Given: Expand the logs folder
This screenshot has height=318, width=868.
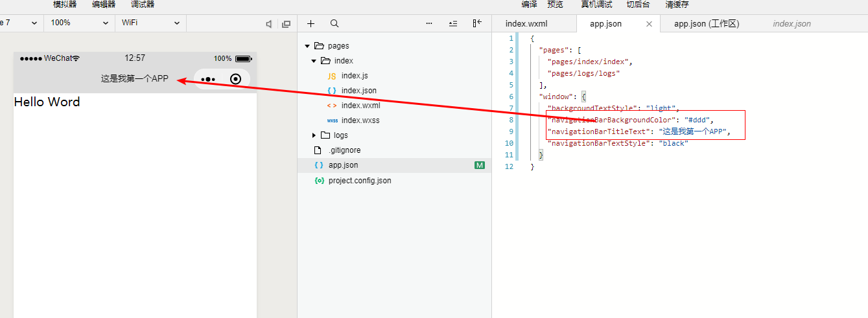Looking at the screenshot, I should click(x=314, y=135).
